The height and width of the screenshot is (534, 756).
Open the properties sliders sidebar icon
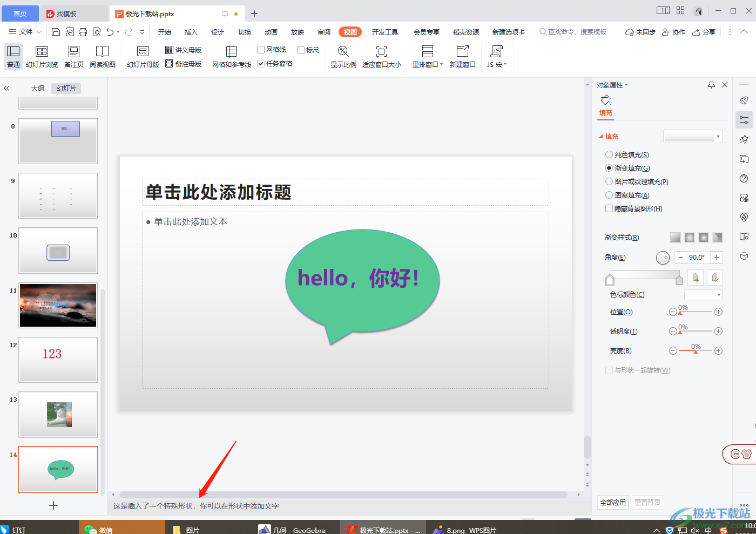pyautogui.click(x=744, y=120)
